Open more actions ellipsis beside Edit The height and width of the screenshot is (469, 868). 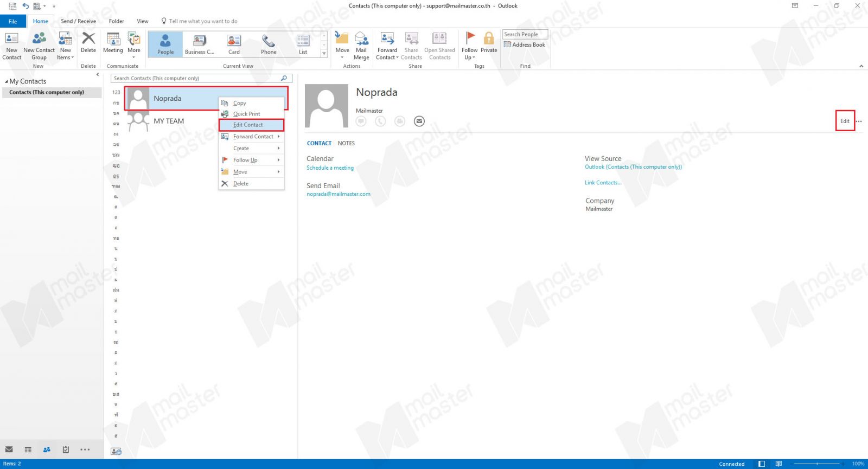point(859,121)
